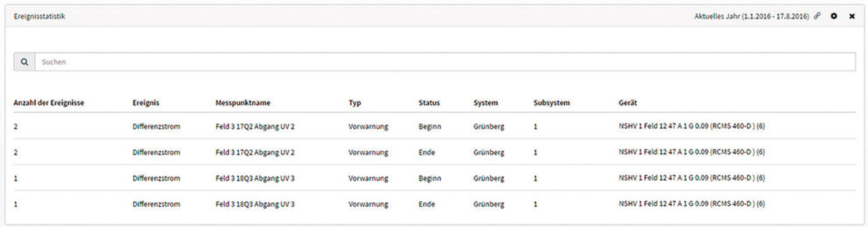Click the magnifier search icon
Image resolution: width=868 pixels, height=227 pixels.
(x=24, y=62)
